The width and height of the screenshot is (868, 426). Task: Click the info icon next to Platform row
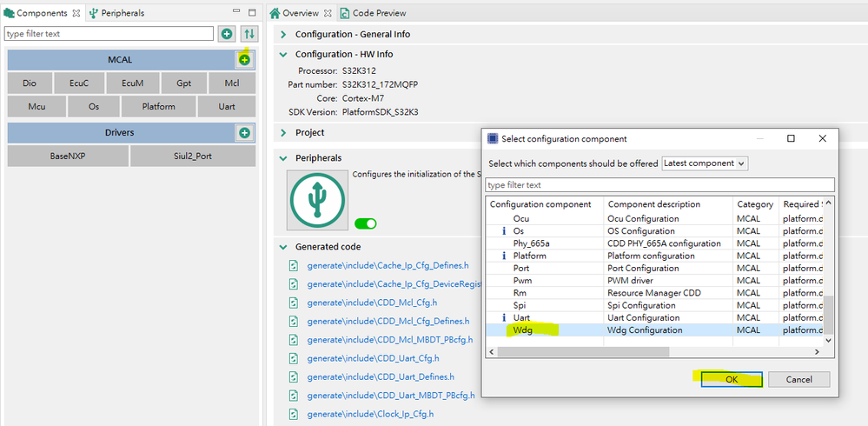coord(504,256)
